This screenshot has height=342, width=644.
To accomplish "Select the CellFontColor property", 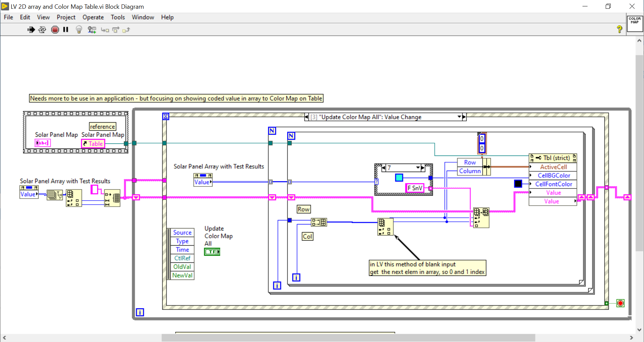I will (x=553, y=184).
